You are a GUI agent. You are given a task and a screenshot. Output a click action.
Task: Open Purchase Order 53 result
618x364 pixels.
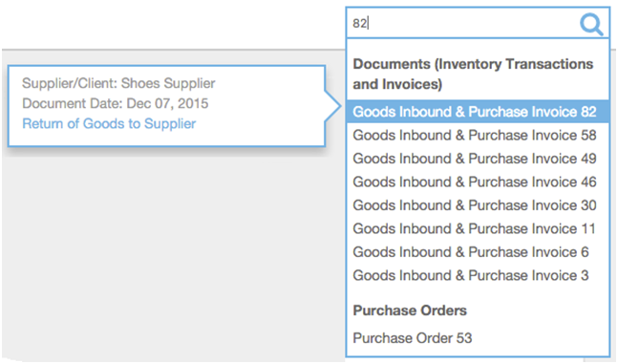pyautogui.click(x=413, y=338)
